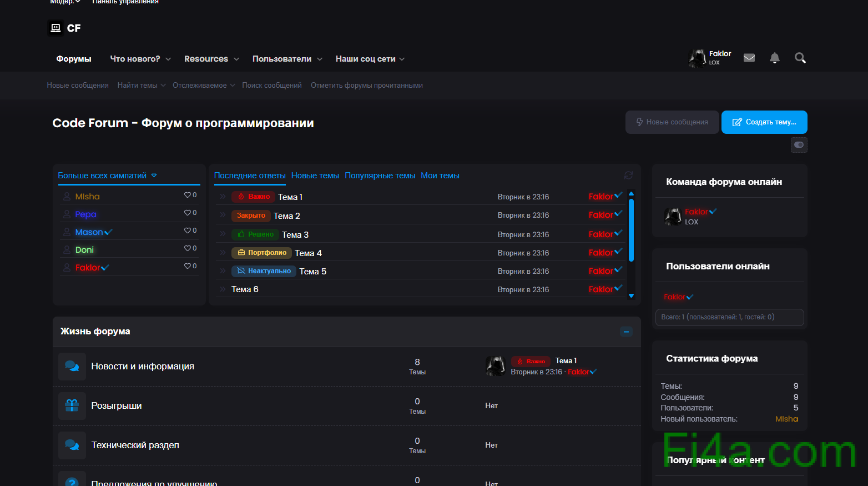Image resolution: width=868 pixels, height=486 pixels.
Task: Collapse the Жизнь форума category
Action: click(626, 332)
